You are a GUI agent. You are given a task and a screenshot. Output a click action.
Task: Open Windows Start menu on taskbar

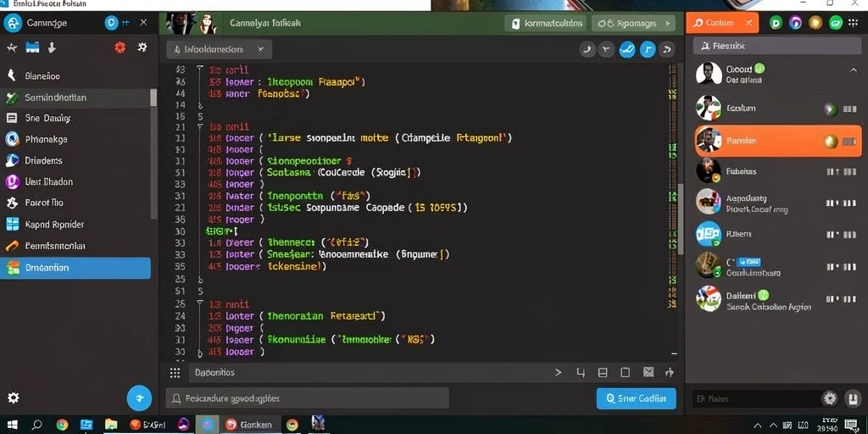[12, 426]
